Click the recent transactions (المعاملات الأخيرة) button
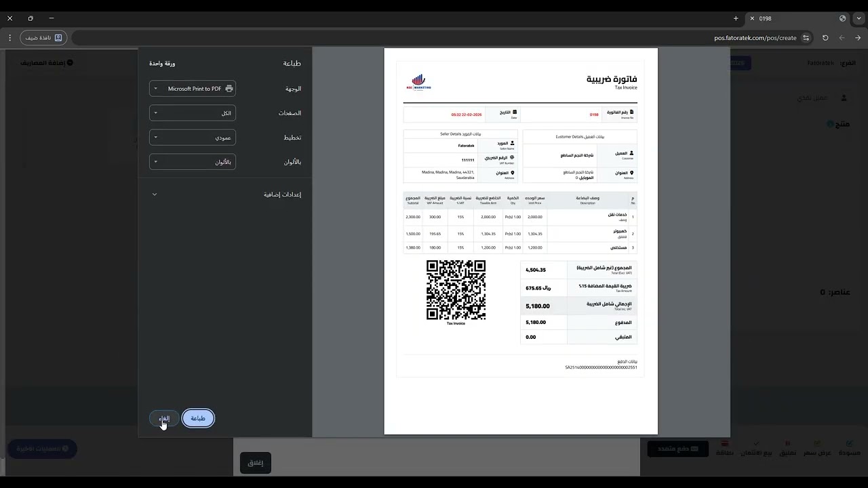 (x=42, y=449)
